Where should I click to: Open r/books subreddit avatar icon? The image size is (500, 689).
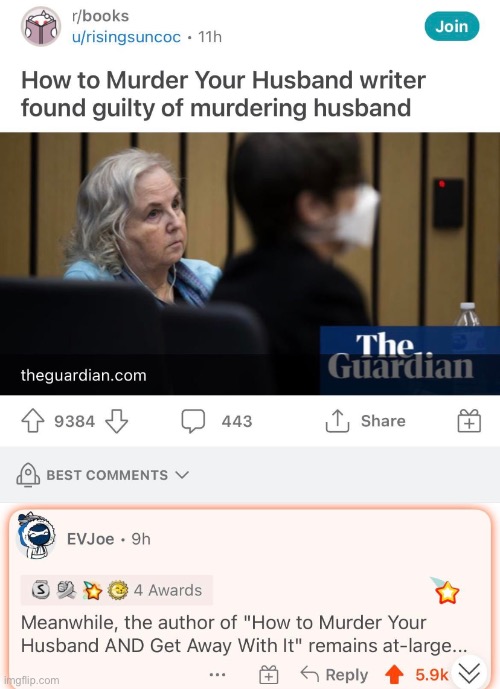(x=41, y=26)
